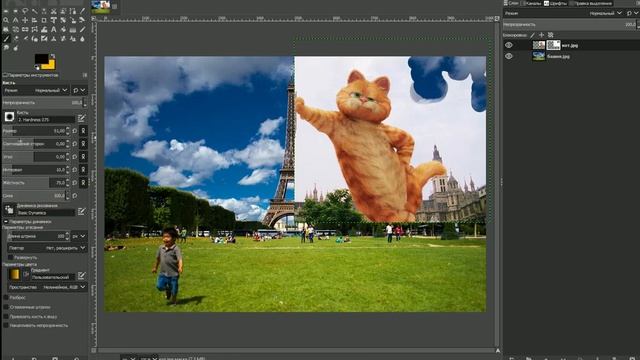Switch to the Channels tab
The height and width of the screenshot is (360, 640).
click(531, 3)
